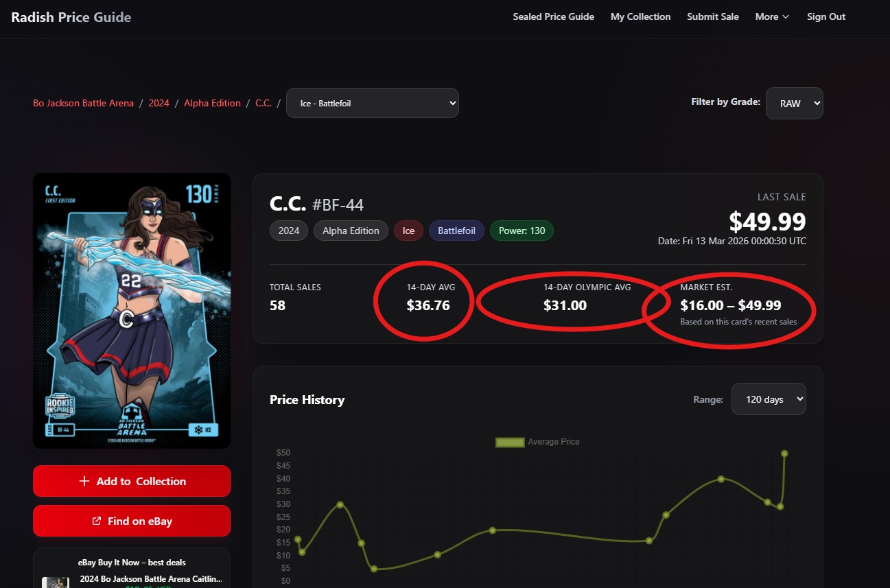Click 'Based on this card's recent sales' note
Image resolution: width=890 pixels, height=588 pixels.
pos(738,322)
